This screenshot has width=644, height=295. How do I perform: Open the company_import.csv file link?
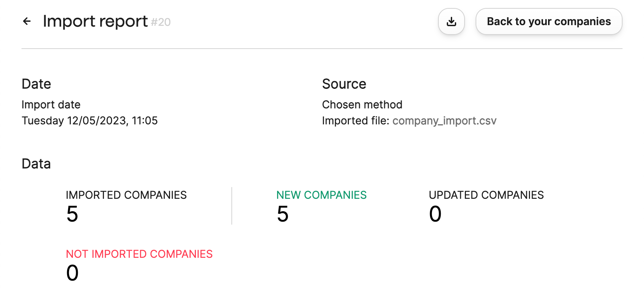click(x=444, y=121)
